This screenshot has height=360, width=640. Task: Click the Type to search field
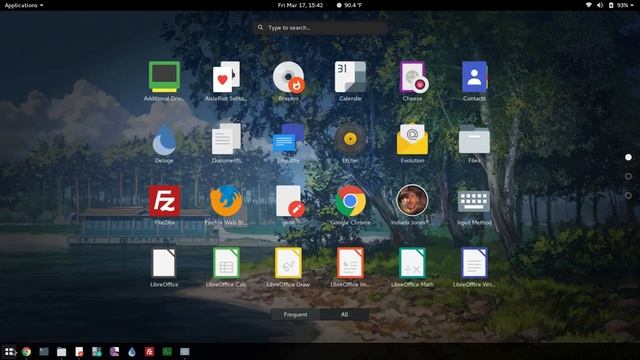(320, 28)
